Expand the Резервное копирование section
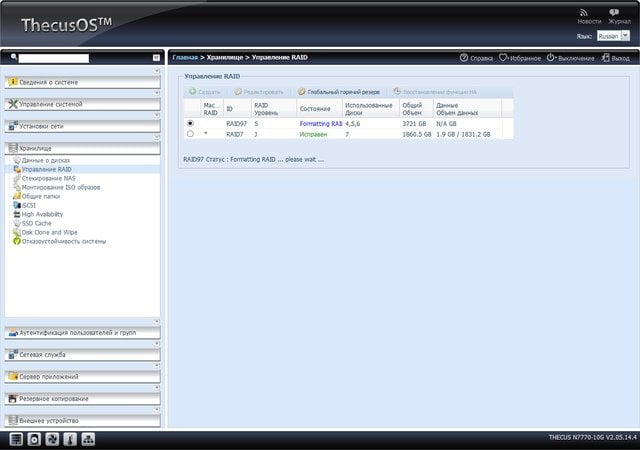Viewport: 640px width, 450px height. 82,399
